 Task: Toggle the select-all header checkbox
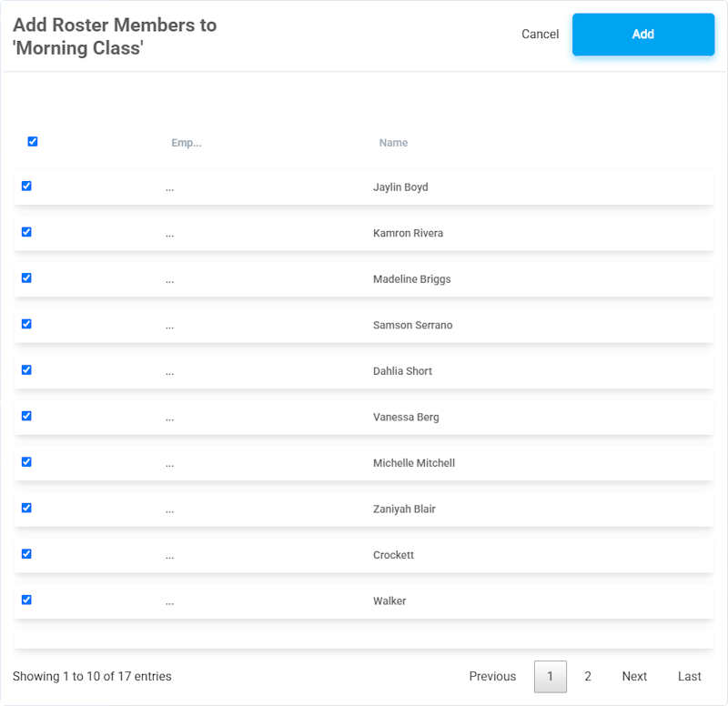(x=33, y=142)
